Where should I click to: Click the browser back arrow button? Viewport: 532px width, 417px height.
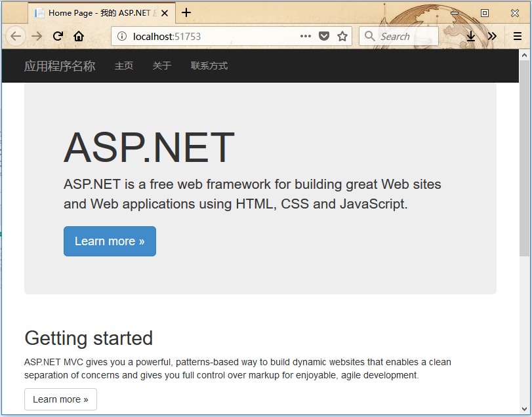click(x=16, y=36)
